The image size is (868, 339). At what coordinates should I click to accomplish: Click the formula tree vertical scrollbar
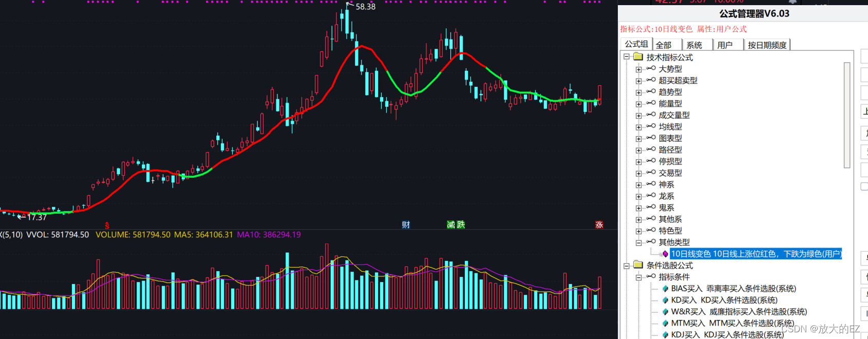tap(847, 115)
